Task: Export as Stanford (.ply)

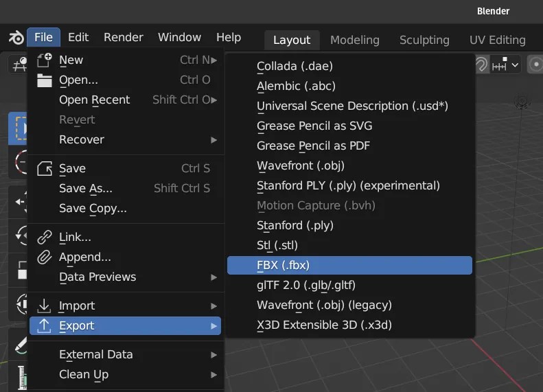Action: pyautogui.click(x=350, y=225)
